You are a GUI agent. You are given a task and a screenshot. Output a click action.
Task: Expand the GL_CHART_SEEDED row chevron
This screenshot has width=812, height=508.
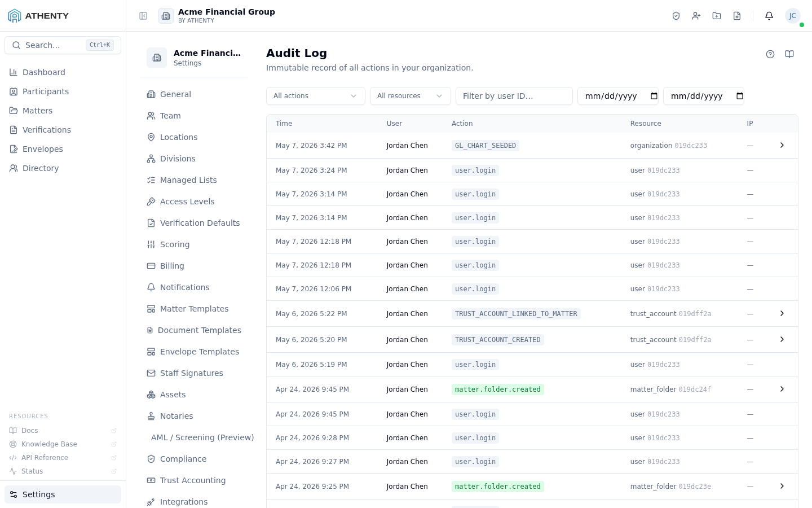click(782, 145)
